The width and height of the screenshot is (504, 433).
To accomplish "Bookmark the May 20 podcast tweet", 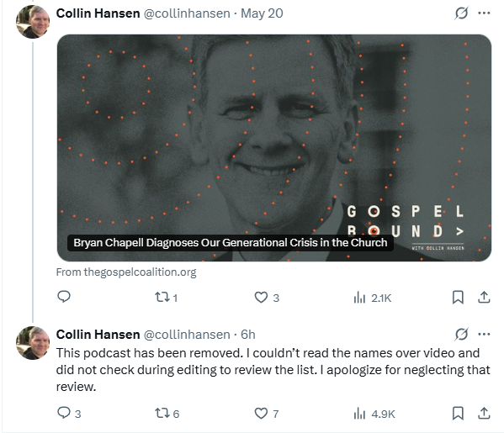I will click(458, 298).
